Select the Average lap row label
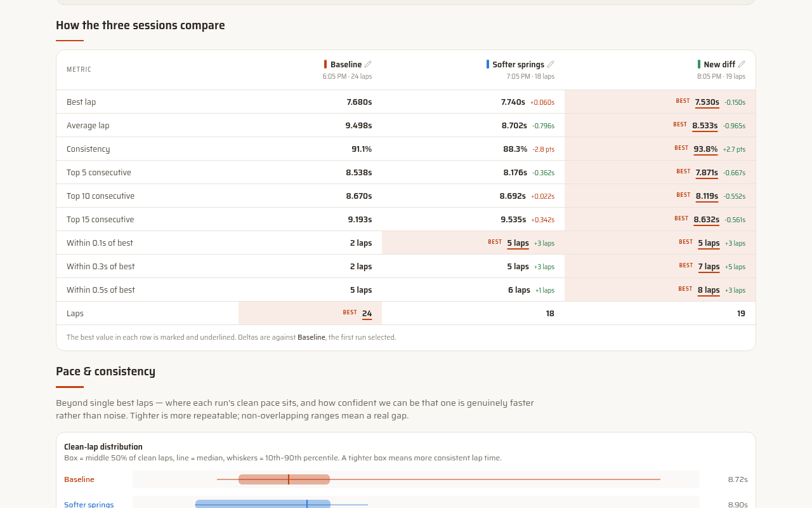 (88, 125)
